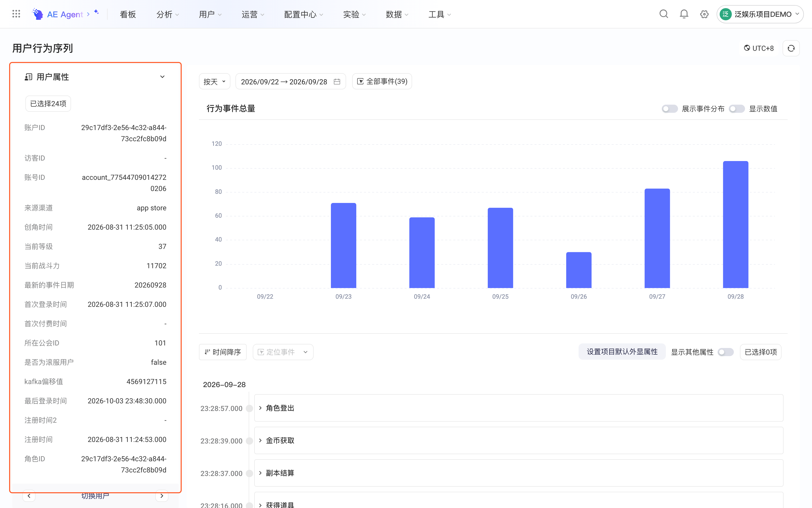Click the 时间降序 sort button
812x508 pixels.
point(223,352)
